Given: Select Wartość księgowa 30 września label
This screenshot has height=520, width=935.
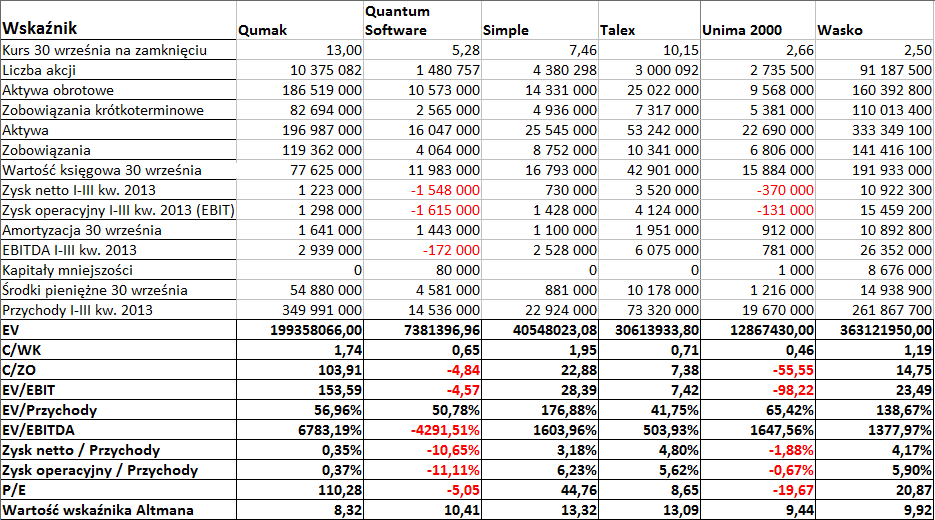Looking at the screenshot, I should coord(101,171).
